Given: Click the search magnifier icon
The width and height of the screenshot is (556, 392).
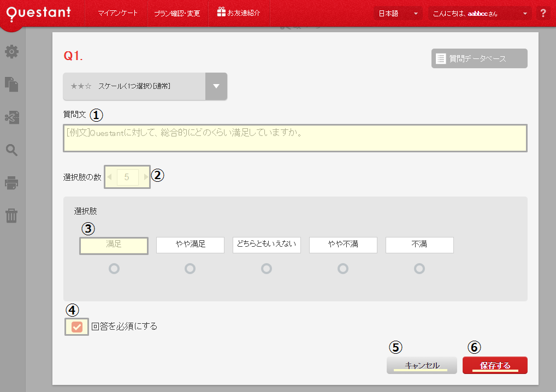Looking at the screenshot, I should pyautogui.click(x=11, y=150).
